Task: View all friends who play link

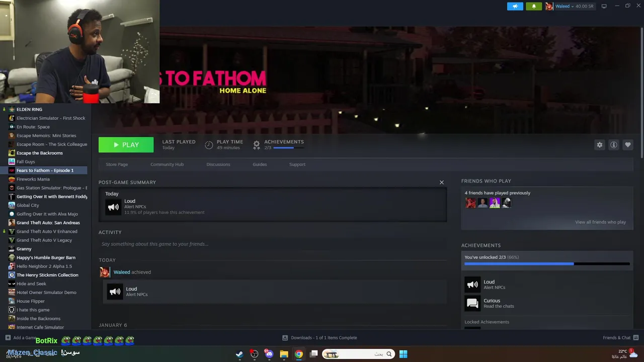Action: coord(600,222)
